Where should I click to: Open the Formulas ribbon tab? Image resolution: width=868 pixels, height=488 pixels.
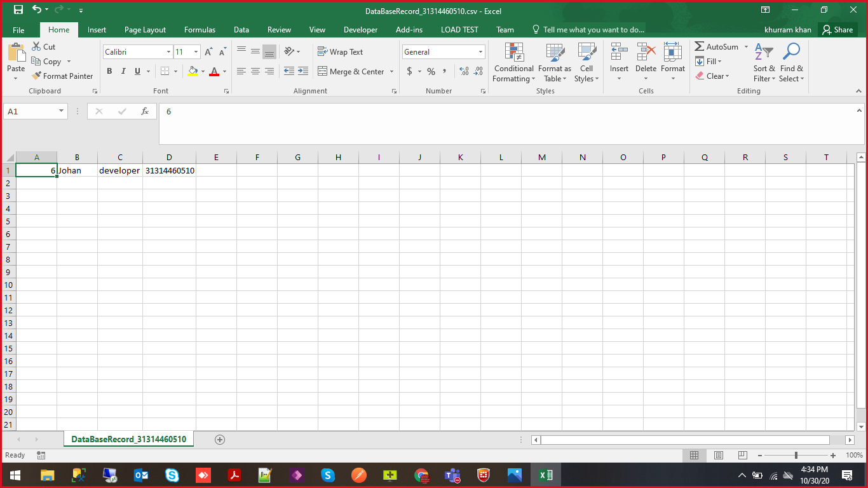[200, 30]
